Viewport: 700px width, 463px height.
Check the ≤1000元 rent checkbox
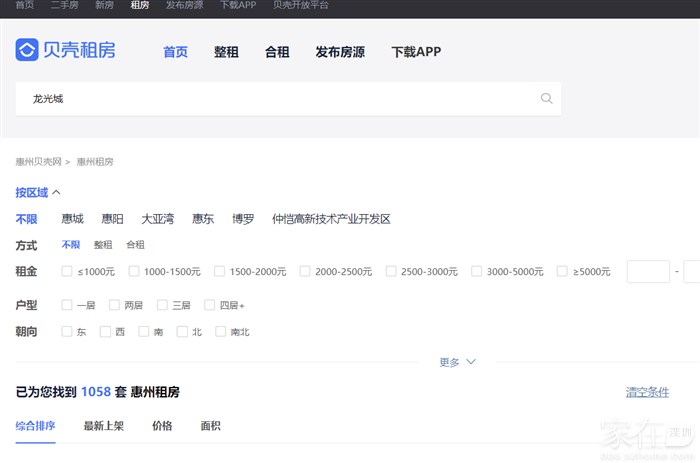point(67,271)
